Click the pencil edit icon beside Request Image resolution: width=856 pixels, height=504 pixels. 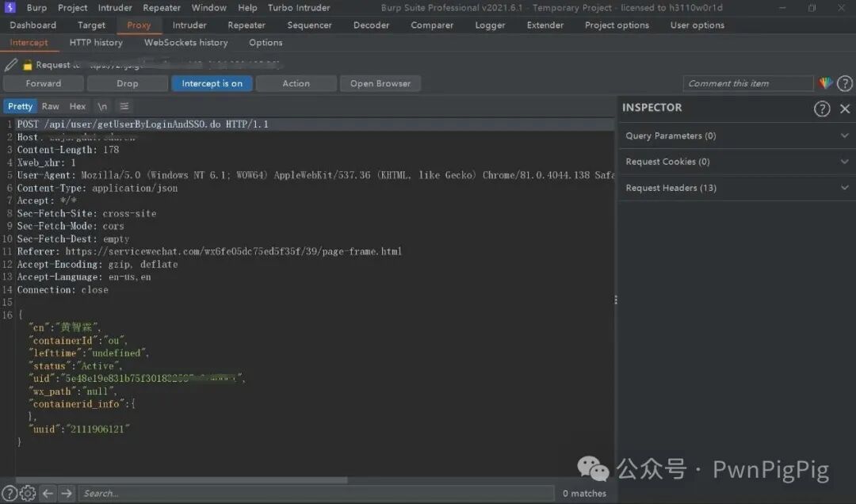(x=11, y=65)
